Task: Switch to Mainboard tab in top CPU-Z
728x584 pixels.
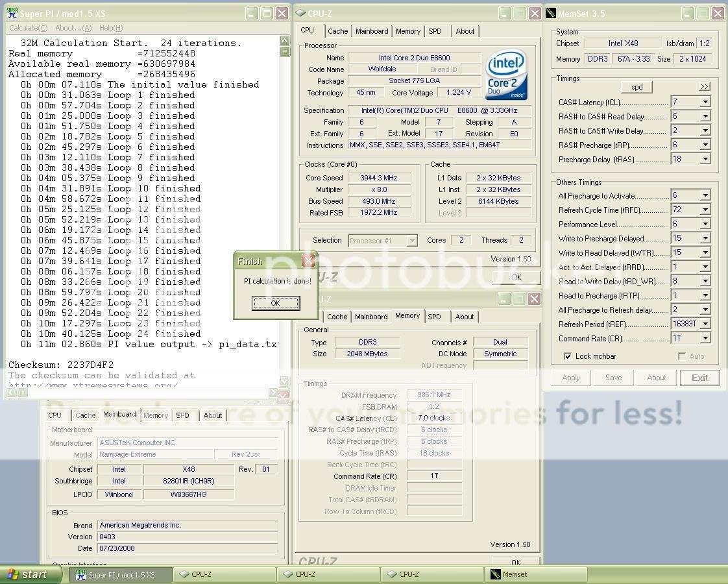Action: tap(372, 31)
